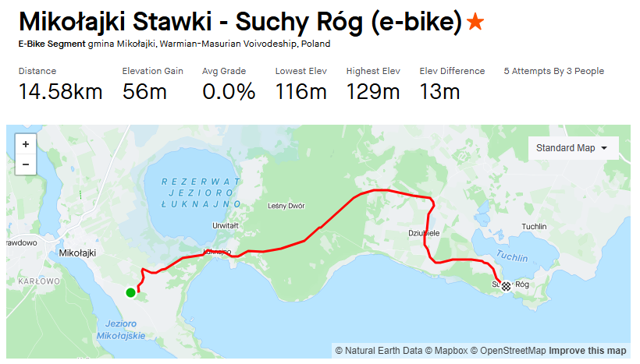Click the checkered finish flag marker
The width and height of the screenshot is (640, 364).
[506, 285]
